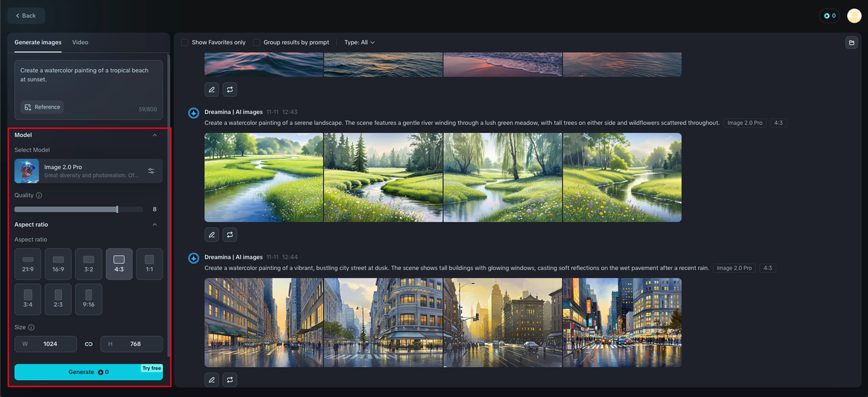Open first ocean wave thumbnail at top
Viewport: 868px width, 397px height.
(264, 64)
